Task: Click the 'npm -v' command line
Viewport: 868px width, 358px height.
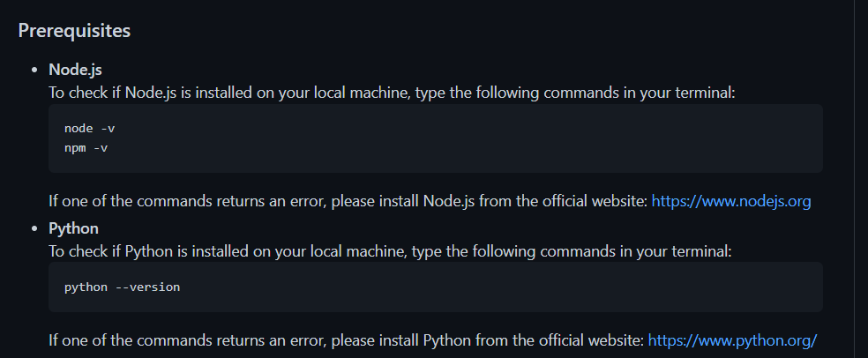Action: (x=86, y=148)
